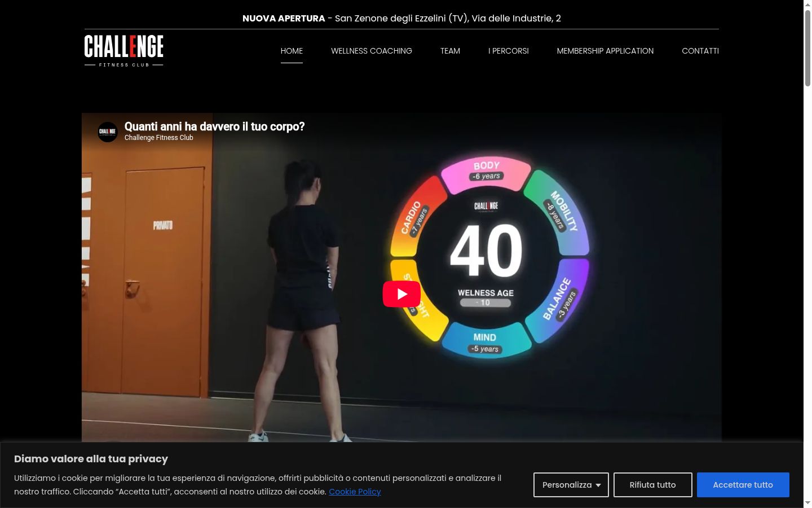Click the NUOVA APERTURA address announcement
Viewport: 812px width, 508px height.
pos(401,18)
